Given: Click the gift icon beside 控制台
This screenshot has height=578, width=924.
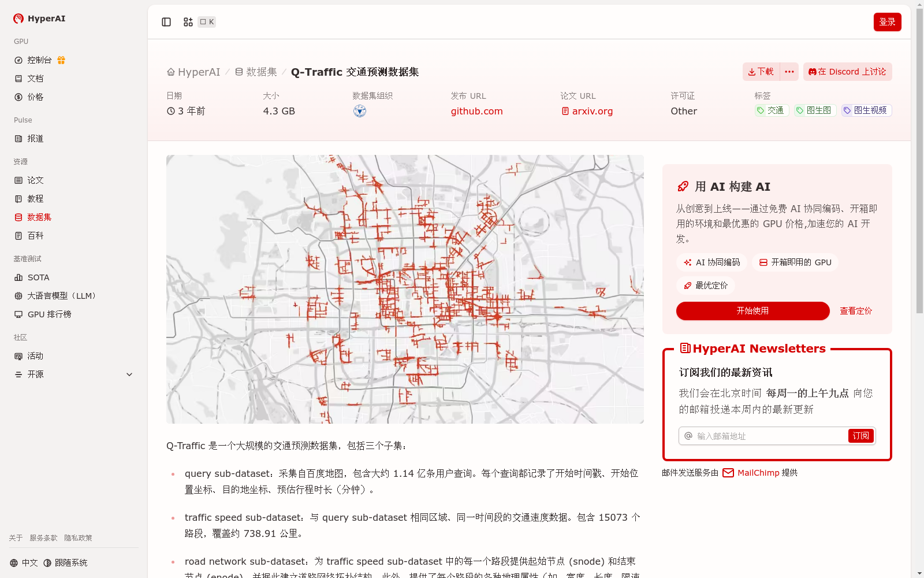Looking at the screenshot, I should [61, 60].
